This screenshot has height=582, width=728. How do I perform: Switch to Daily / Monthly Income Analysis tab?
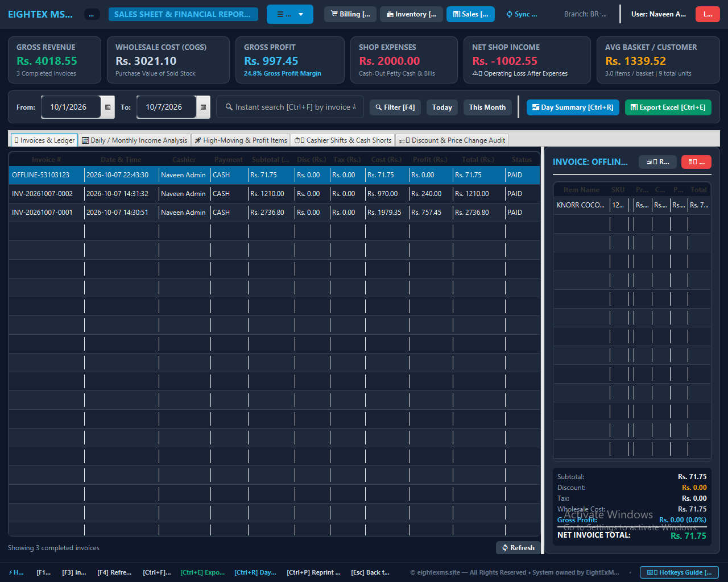(134, 140)
